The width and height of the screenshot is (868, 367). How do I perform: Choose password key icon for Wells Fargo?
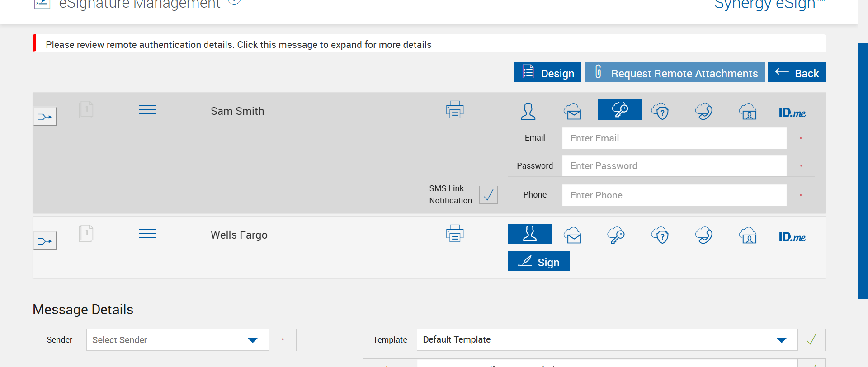616,235
